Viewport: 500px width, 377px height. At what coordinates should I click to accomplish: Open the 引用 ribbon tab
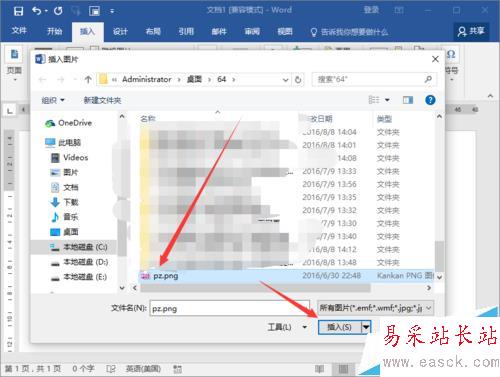(x=186, y=32)
